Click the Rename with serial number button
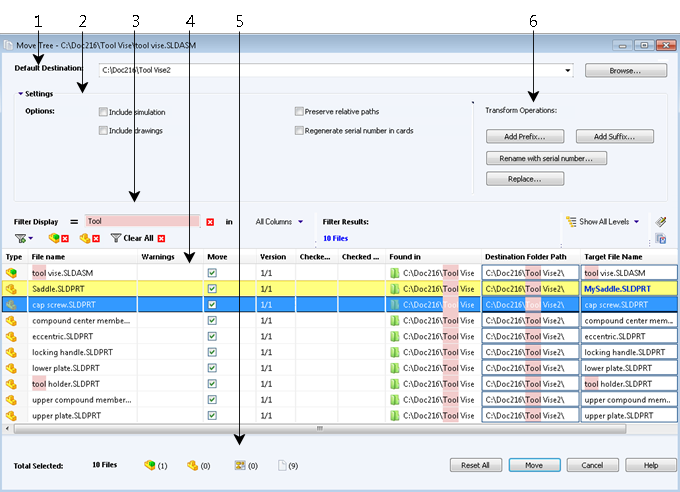This screenshot has height=492, width=680. [x=546, y=158]
